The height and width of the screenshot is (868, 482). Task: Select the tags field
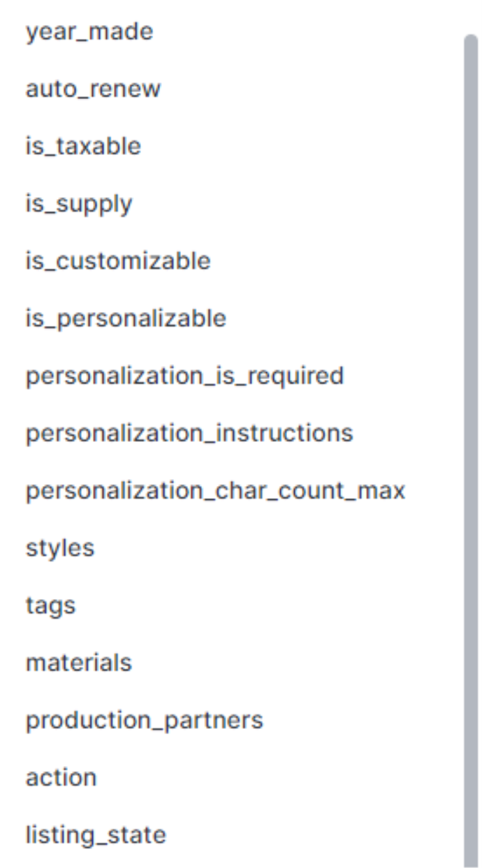(x=50, y=605)
